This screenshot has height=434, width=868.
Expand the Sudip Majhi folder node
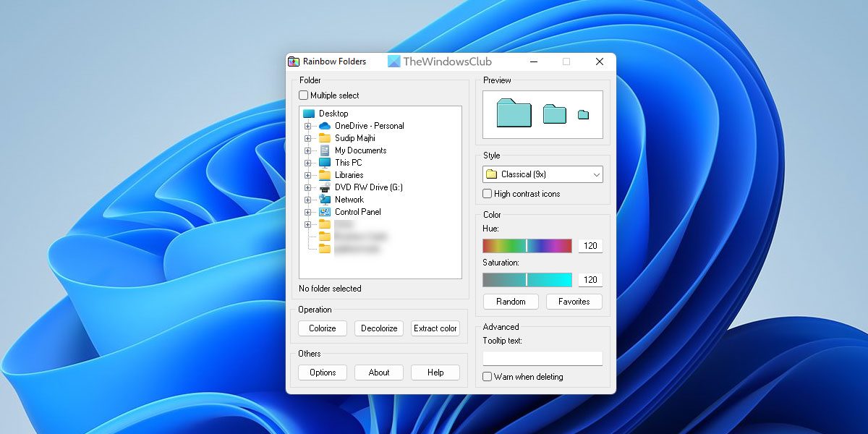coord(308,138)
